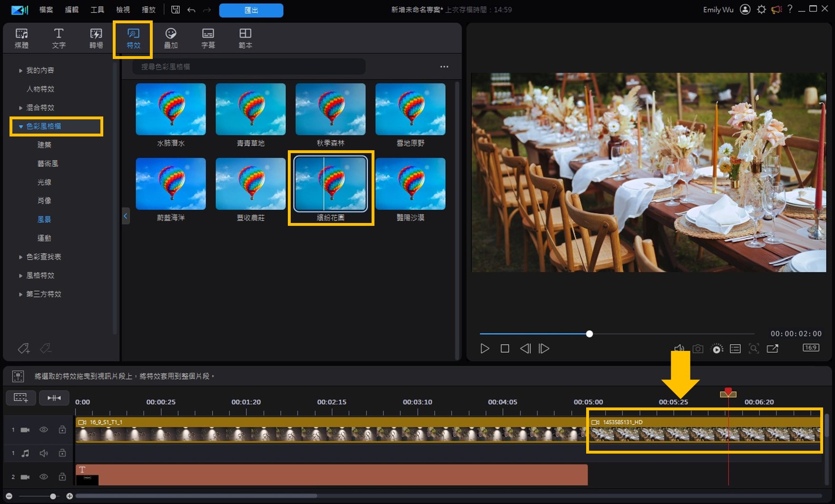This screenshot has height=504, width=835.
Task: Click the undock preview window icon
Action: [772, 349]
